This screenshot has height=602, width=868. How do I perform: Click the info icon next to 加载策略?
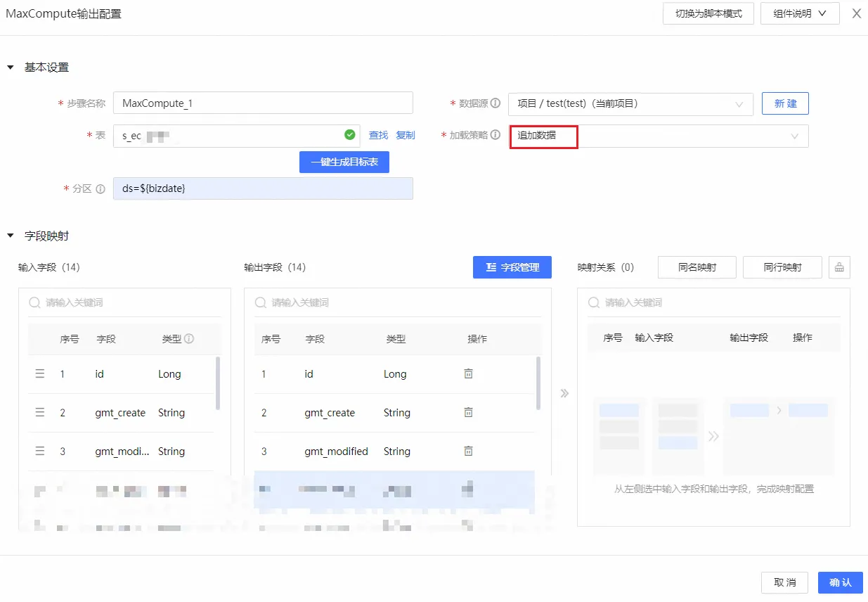(495, 135)
